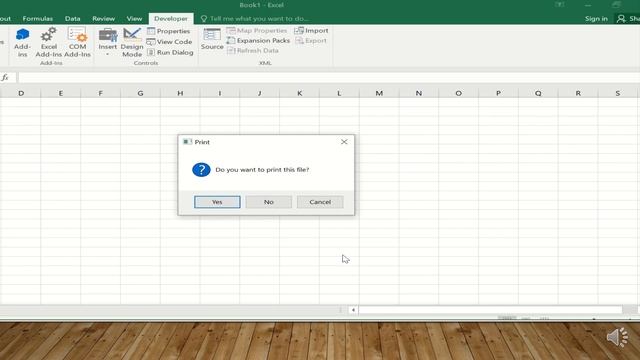Switch to the Review tab

[103, 19]
